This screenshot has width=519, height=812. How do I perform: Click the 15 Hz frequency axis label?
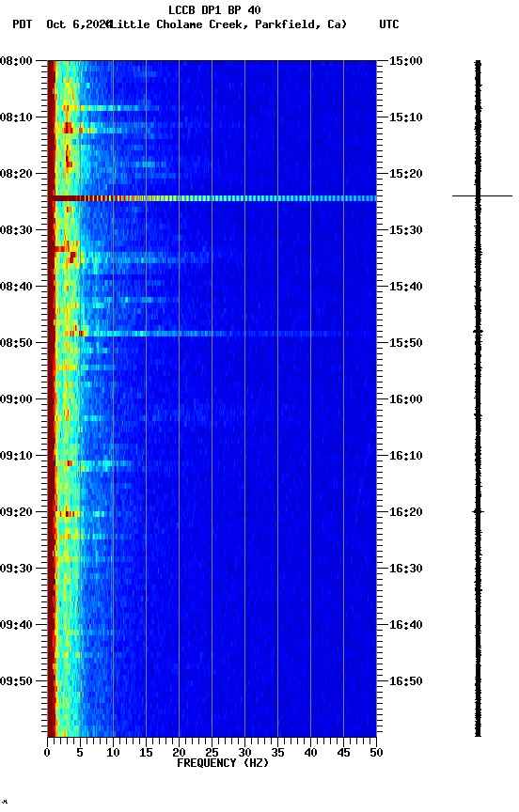point(146,753)
